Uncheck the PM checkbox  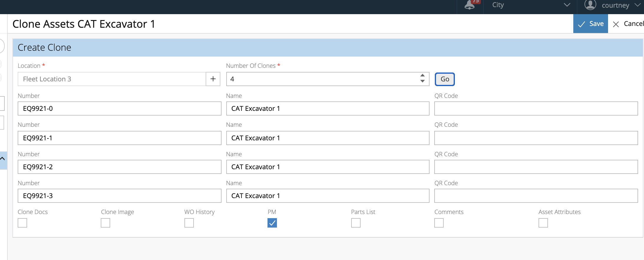pyautogui.click(x=272, y=223)
